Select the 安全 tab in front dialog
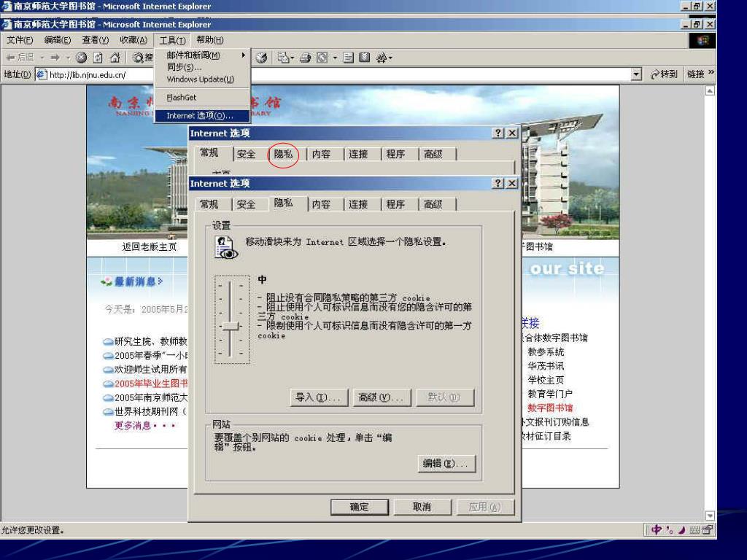The height and width of the screenshot is (560, 747). [246, 204]
